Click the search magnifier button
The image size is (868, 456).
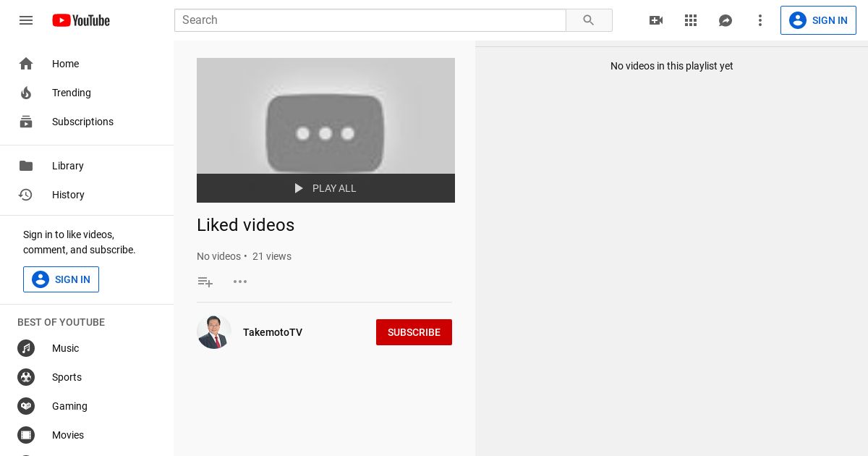point(589,20)
